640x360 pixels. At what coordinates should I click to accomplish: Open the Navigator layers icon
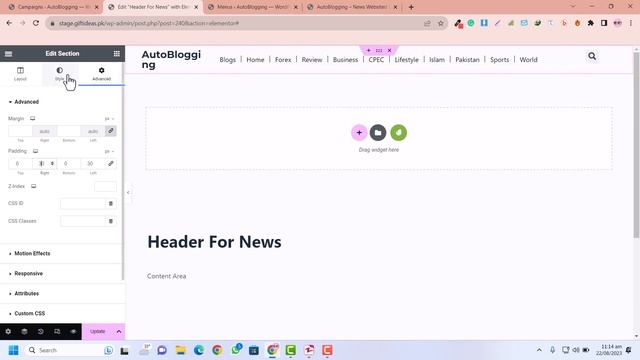coord(24,331)
